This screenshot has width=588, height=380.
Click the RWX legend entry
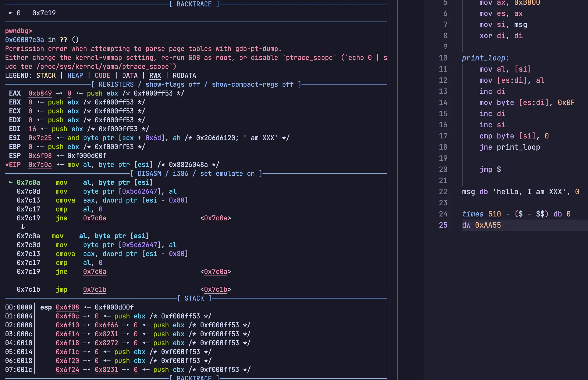click(155, 75)
